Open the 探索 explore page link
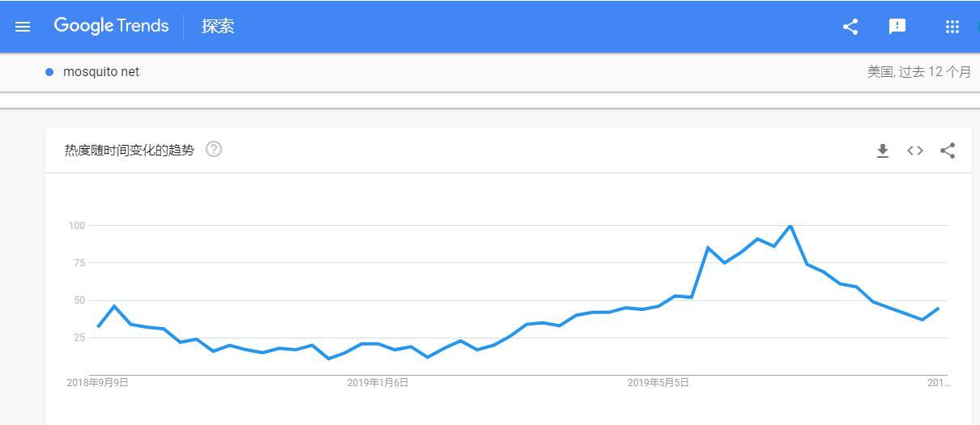The height and width of the screenshot is (425, 980). pyautogui.click(x=218, y=26)
